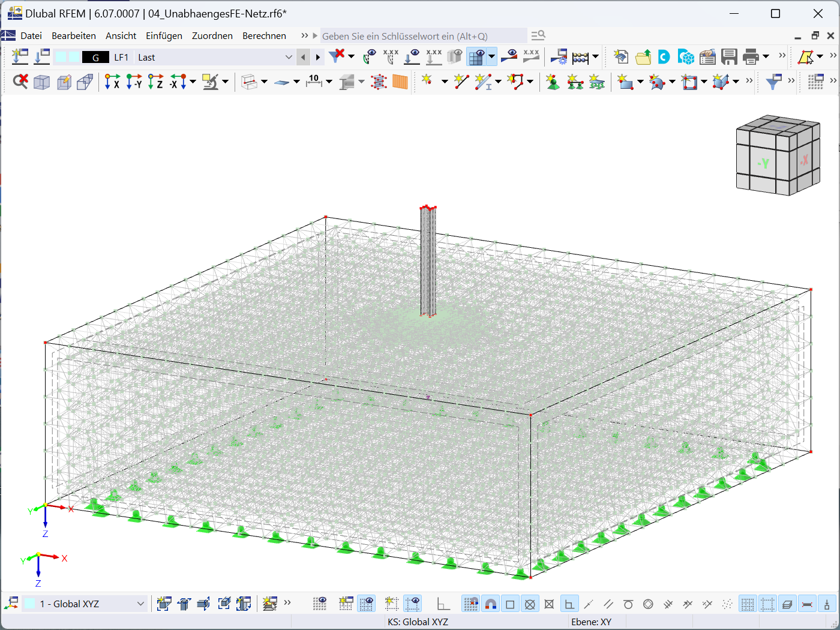840x630 pixels.
Task: Open the Einfügen menu
Action: pos(164,36)
